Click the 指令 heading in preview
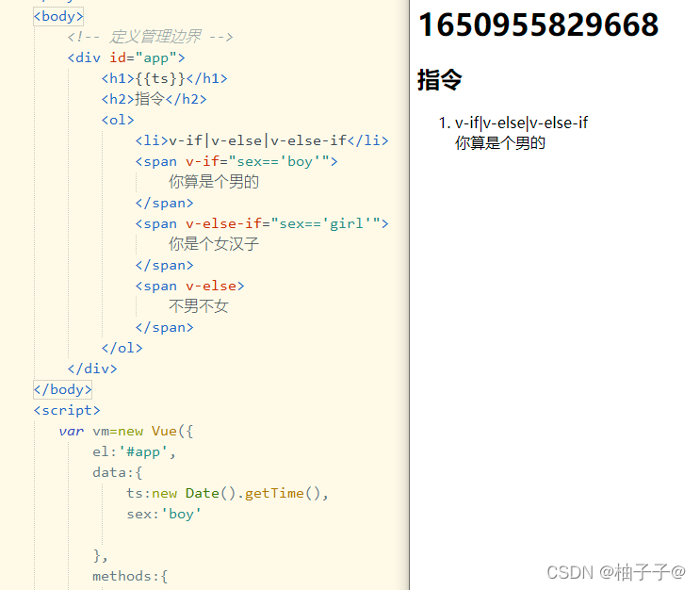The image size is (700, 590). click(x=440, y=80)
